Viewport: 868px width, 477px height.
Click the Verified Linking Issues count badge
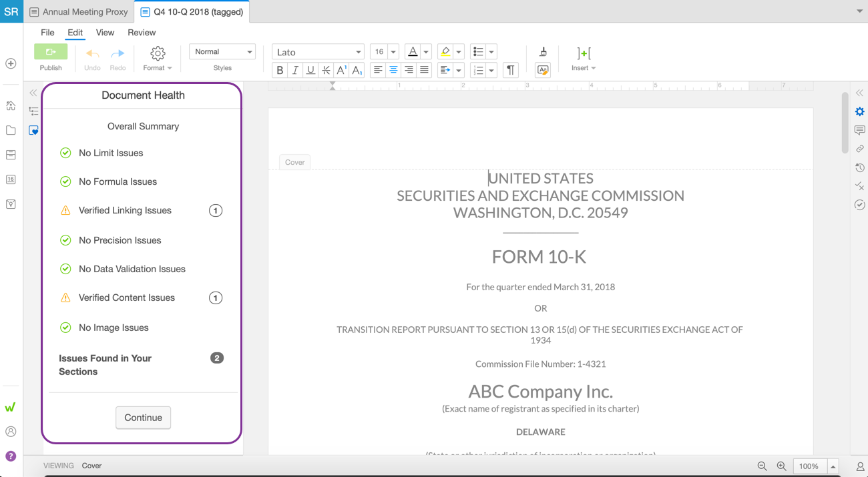(x=215, y=210)
